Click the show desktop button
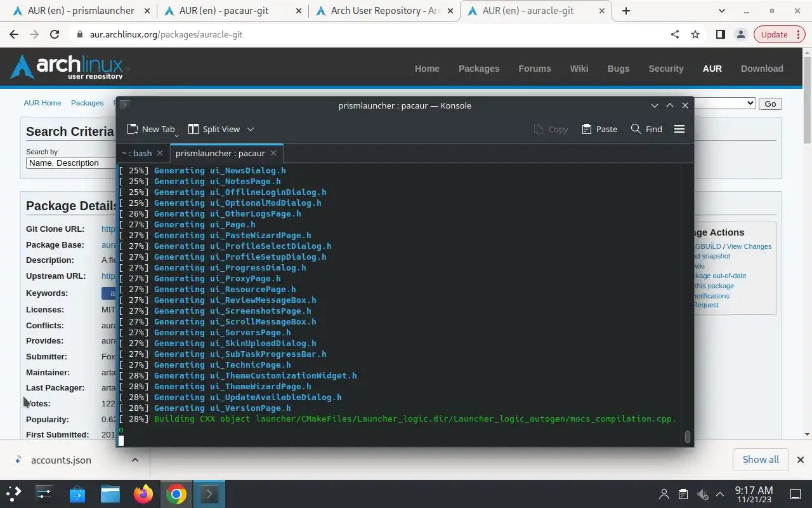This screenshot has height=508, width=812. pos(796,494)
